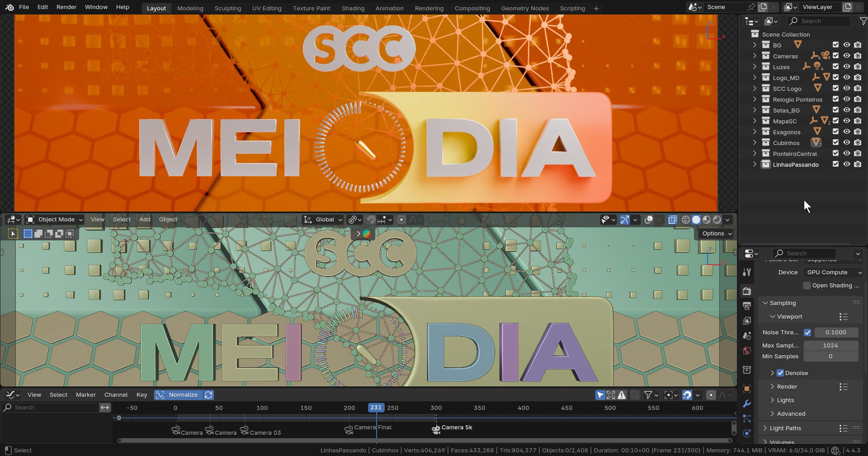Switch to the Geometry Nodes workspace tab
Image resolution: width=868 pixels, height=456 pixels.
(x=525, y=8)
